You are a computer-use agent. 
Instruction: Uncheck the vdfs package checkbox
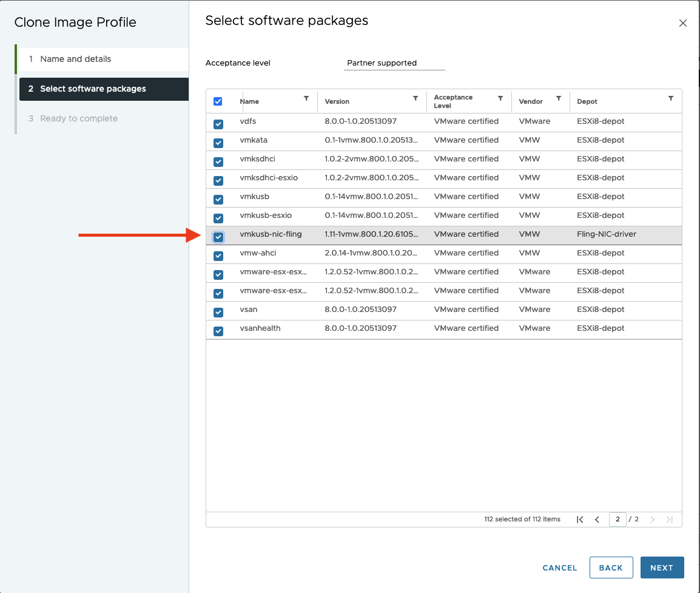218,124
